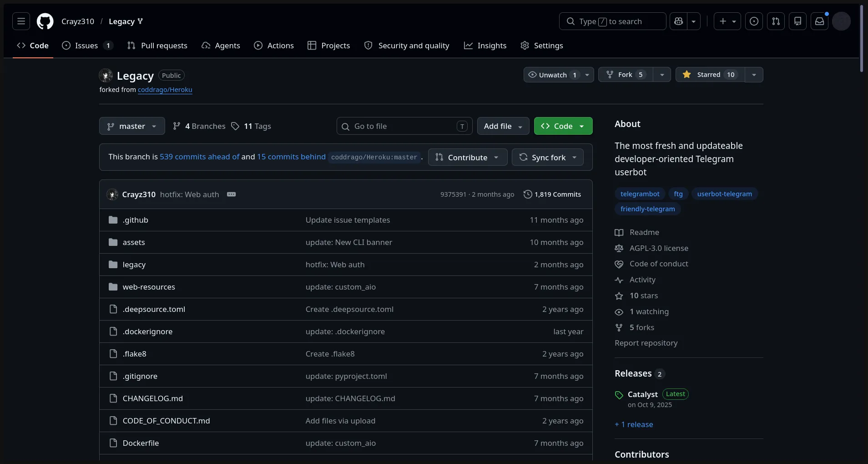The width and height of the screenshot is (868, 464).
Task: Open the issues icon in the header
Action: (754, 21)
